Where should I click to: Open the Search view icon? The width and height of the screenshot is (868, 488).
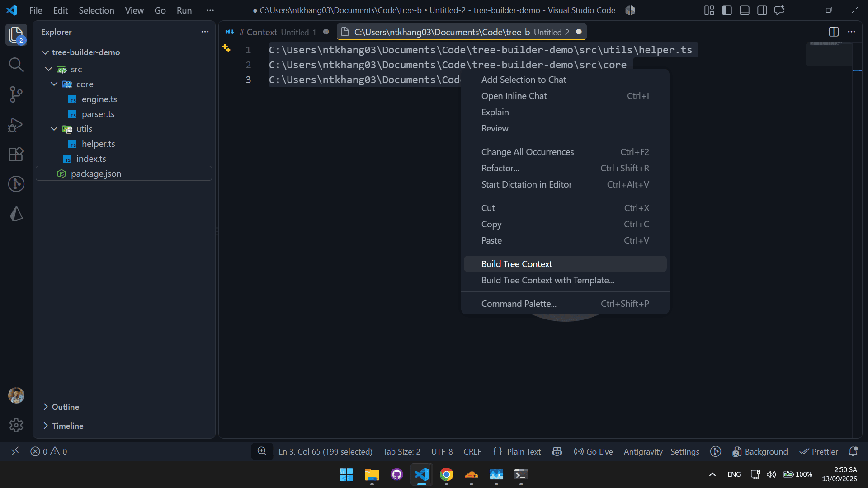16,65
